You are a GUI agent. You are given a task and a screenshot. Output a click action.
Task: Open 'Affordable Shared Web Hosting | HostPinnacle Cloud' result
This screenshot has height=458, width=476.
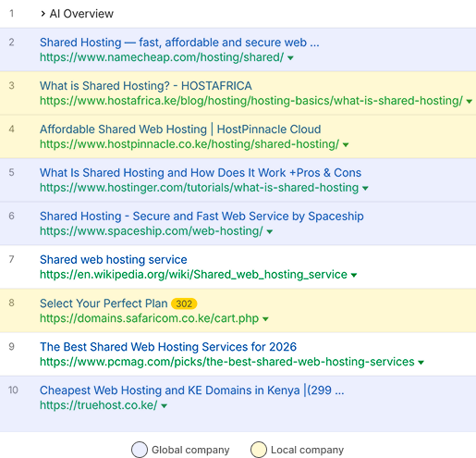coord(180,130)
